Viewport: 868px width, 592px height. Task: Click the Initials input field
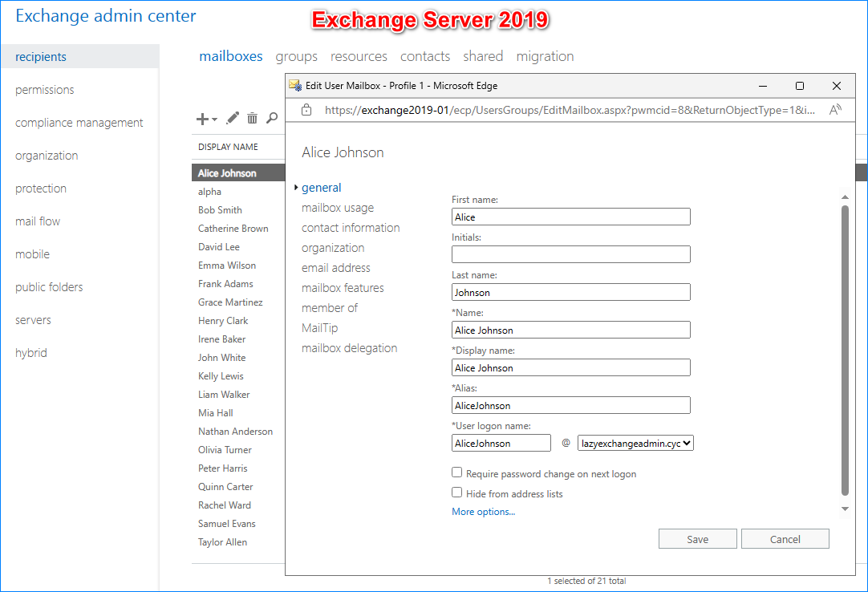(570, 254)
